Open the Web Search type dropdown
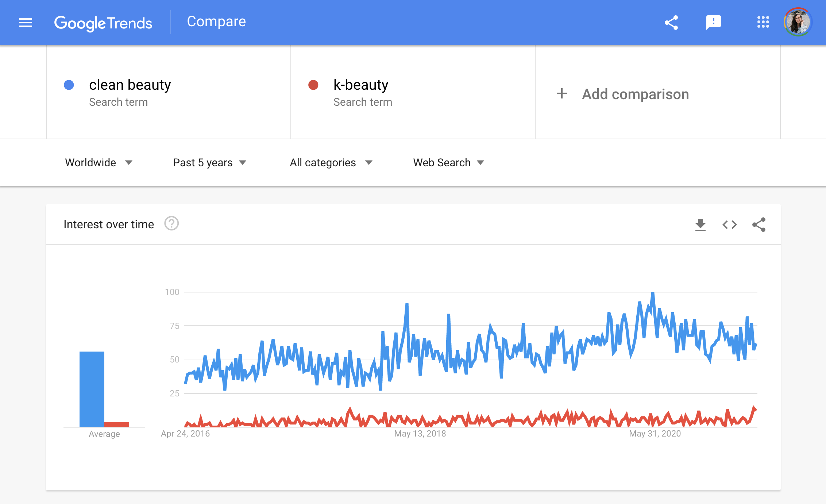826x504 pixels. (x=448, y=163)
